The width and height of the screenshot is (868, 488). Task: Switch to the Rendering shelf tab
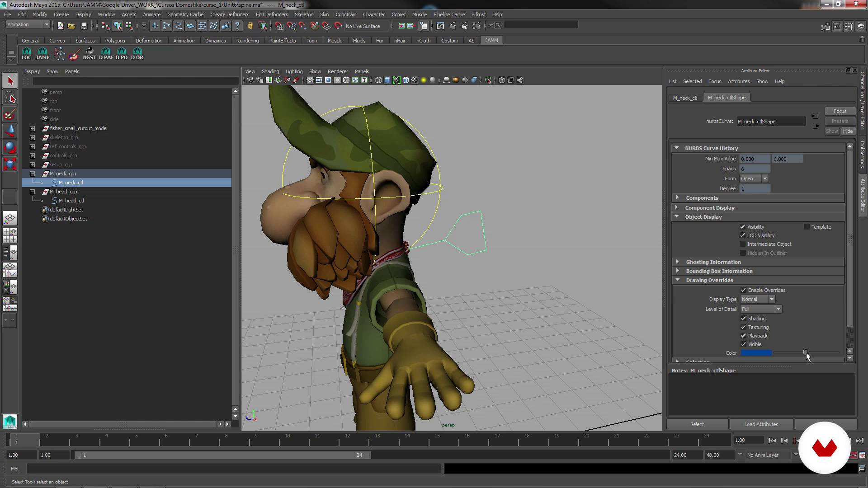point(247,41)
